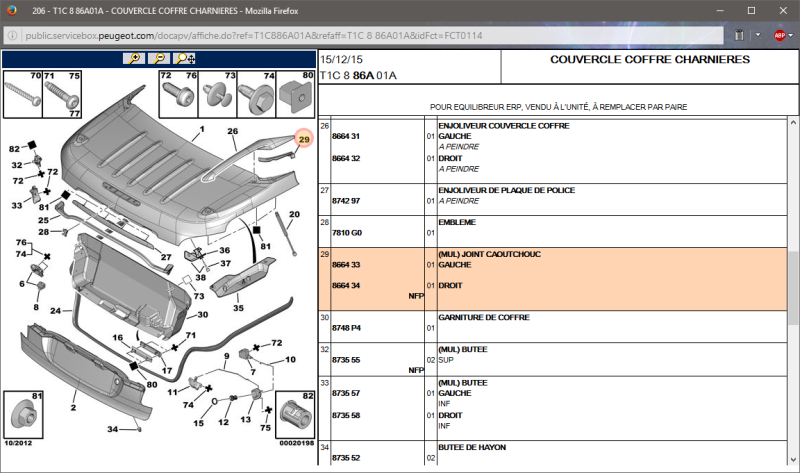Click EMBLEME row title
Image resolution: width=800 pixels, height=473 pixels.
pos(457,222)
